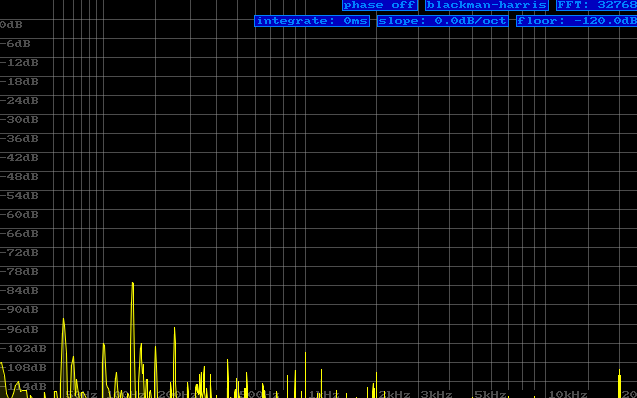Click the -78dB level axis label

click(x=19, y=272)
